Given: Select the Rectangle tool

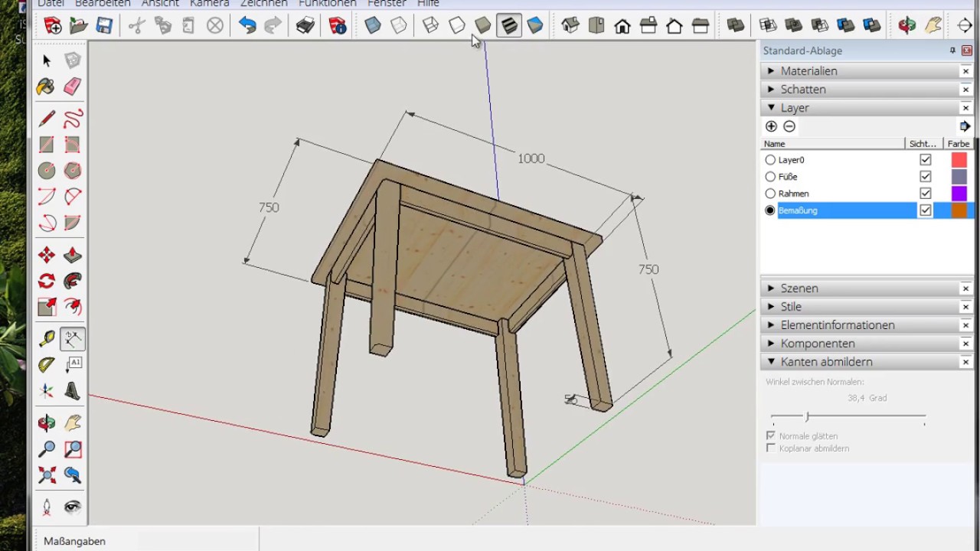Looking at the screenshot, I should pos(47,145).
